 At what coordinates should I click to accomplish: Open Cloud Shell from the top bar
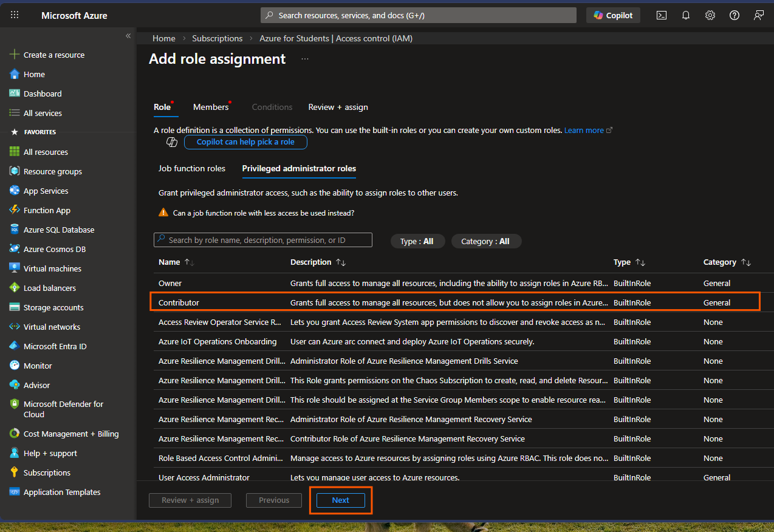point(662,15)
